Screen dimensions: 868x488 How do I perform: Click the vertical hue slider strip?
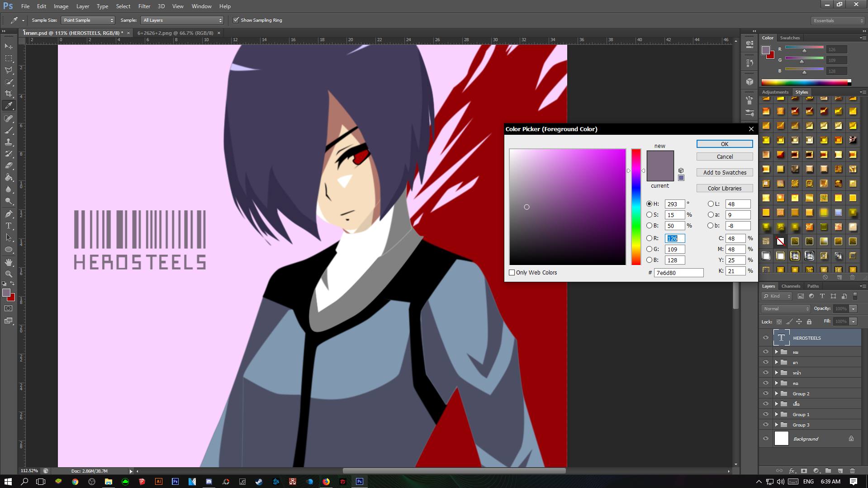[636, 207]
